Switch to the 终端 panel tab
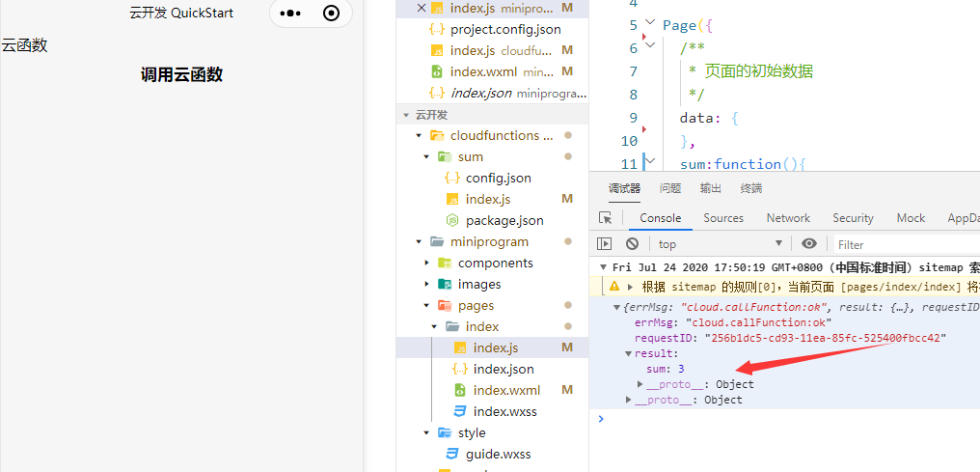The width and height of the screenshot is (980, 472). pyautogui.click(x=751, y=188)
